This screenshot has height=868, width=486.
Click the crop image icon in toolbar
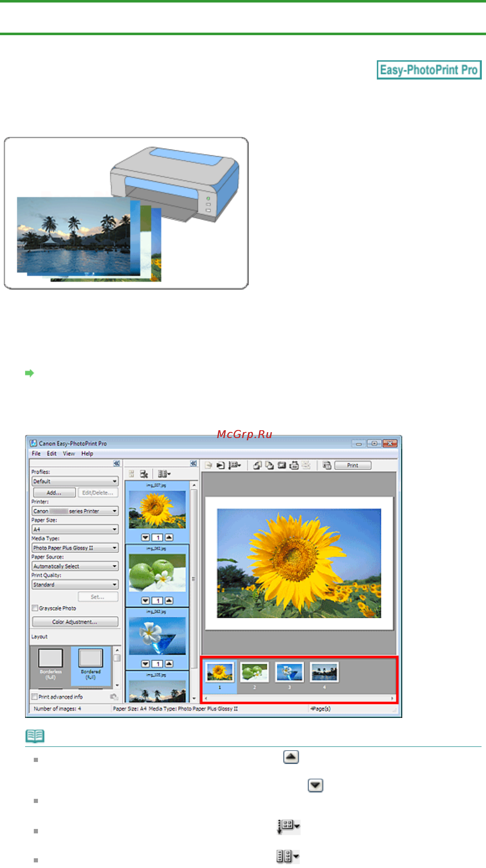pyautogui.click(x=282, y=465)
